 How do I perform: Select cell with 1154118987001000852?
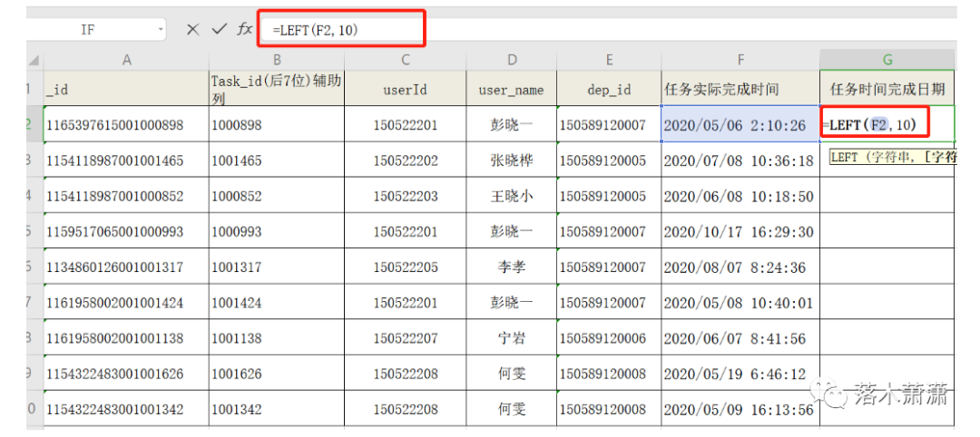coord(126,196)
